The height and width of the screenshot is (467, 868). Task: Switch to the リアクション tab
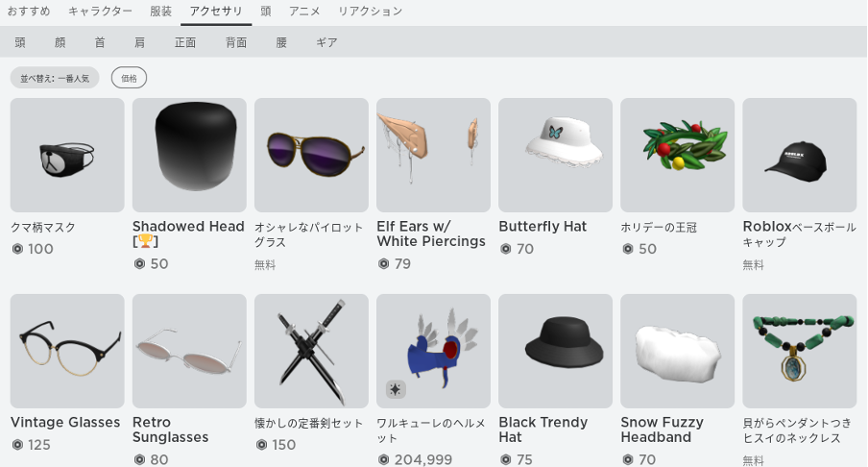coord(371,12)
